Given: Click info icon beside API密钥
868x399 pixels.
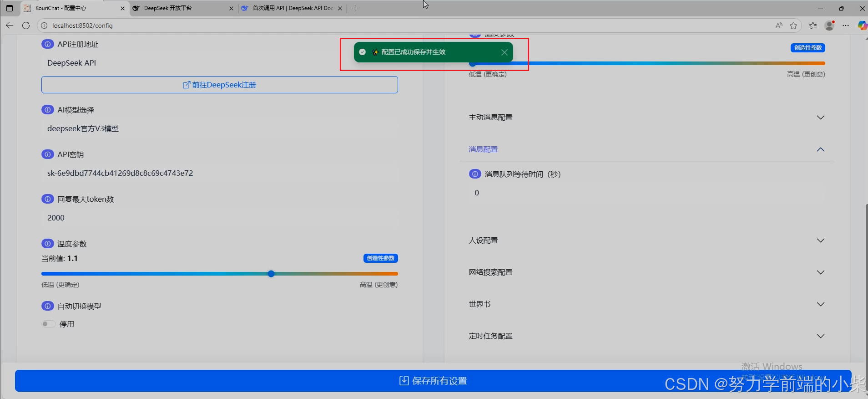Looking at the screenshot, I should click(x=47, y=154).
